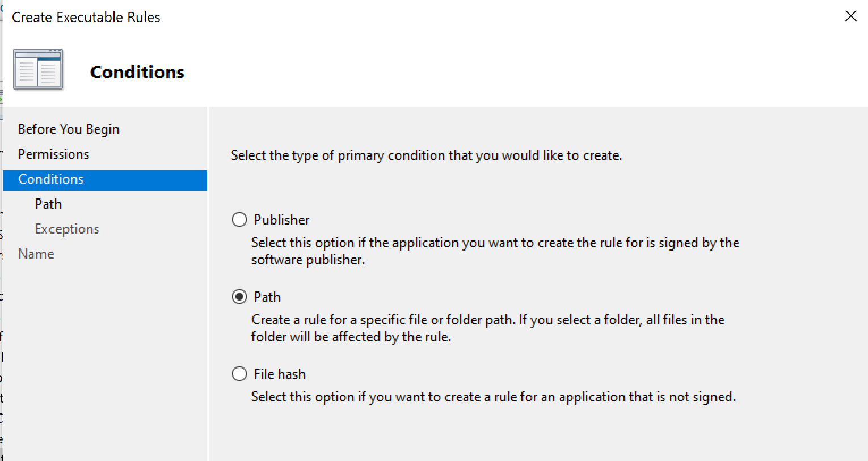Open the Permissions step in sidebar
868x461 pixels.
coord(53,154)
